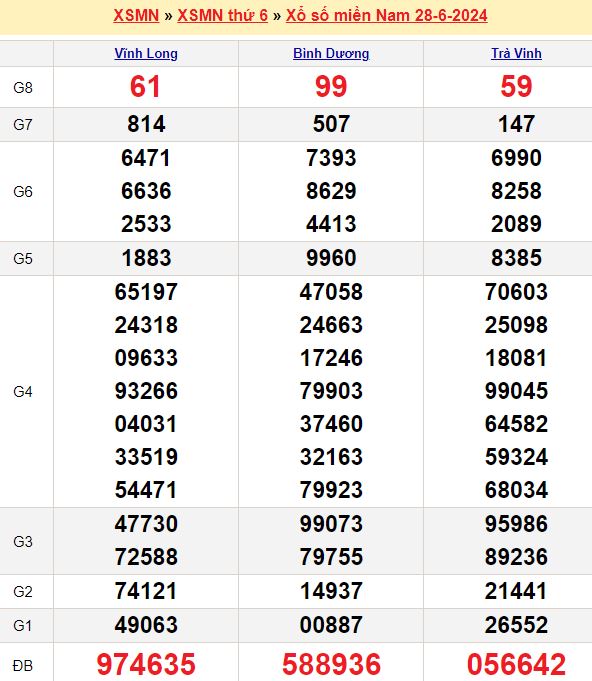The height and width of the screenshot is (681, 592).
Task: Click the G7 row label
Action: (x=23, y=125)
